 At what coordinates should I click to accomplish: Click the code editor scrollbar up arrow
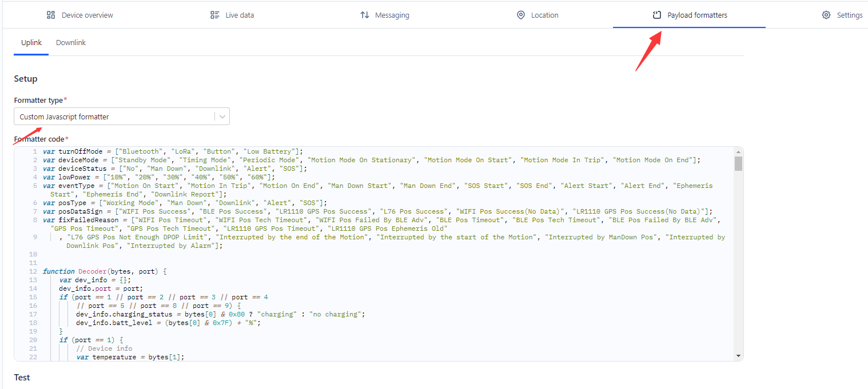(x=738, y=152)
